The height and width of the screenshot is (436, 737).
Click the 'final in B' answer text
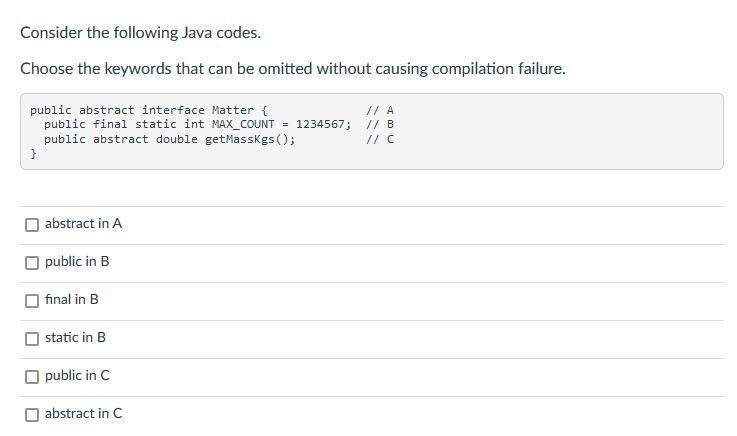click(71, 300)
